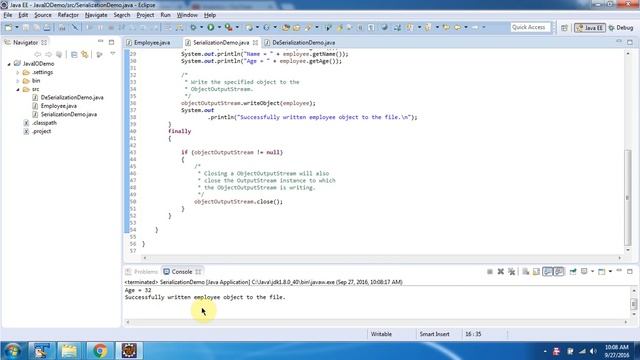Click the Quick Access search field
Viewport: 640px width, 360px height.
pos(530,27)
